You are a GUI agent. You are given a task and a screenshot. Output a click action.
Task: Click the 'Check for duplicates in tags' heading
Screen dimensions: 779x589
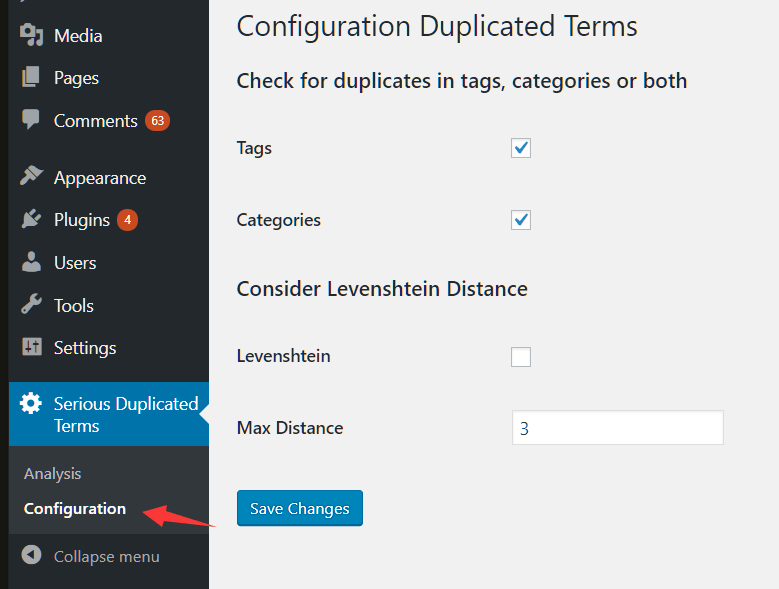(x=462, y=81)
